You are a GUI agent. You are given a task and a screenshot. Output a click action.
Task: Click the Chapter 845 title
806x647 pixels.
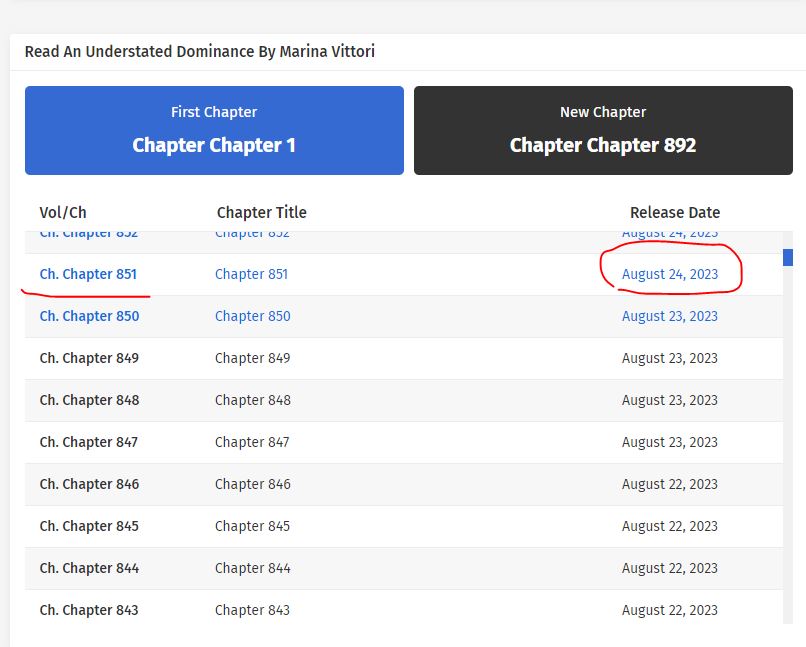[x=252, y=526]
